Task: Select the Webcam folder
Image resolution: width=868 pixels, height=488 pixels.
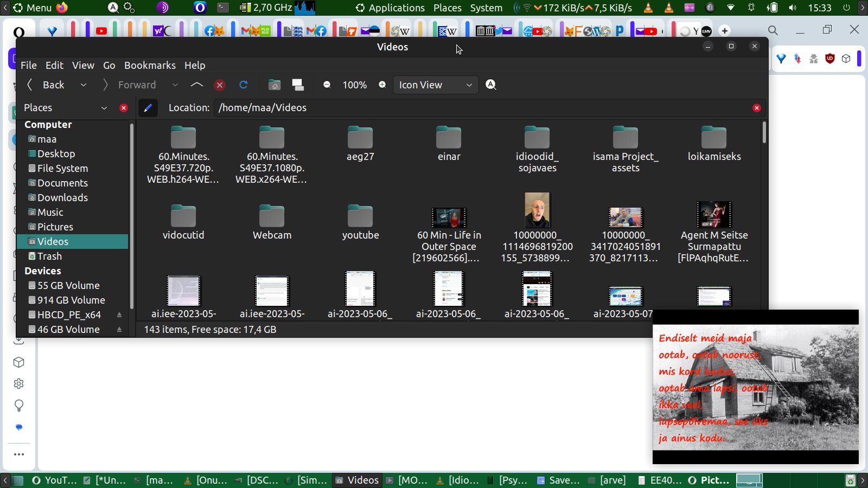Action: [x=272, y=222]
